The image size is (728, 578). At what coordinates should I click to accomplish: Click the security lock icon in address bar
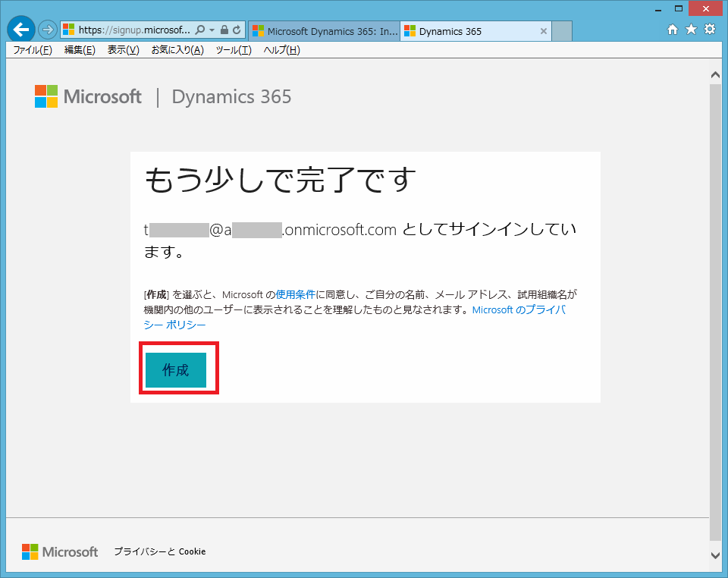point(224,30)
